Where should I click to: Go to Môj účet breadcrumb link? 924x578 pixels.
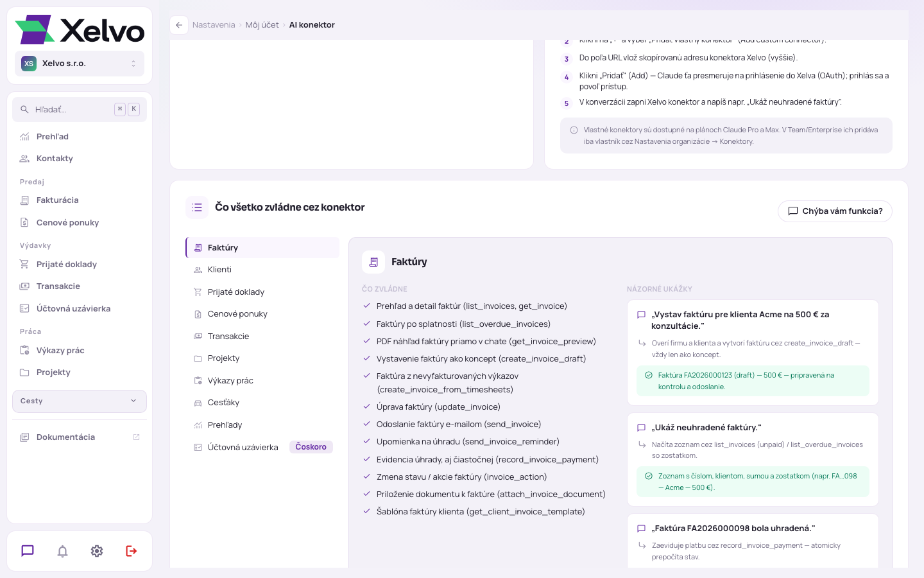(x=262, y=25)
